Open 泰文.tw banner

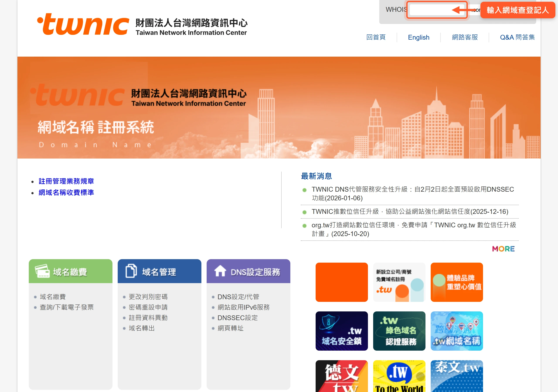point(457,376)
